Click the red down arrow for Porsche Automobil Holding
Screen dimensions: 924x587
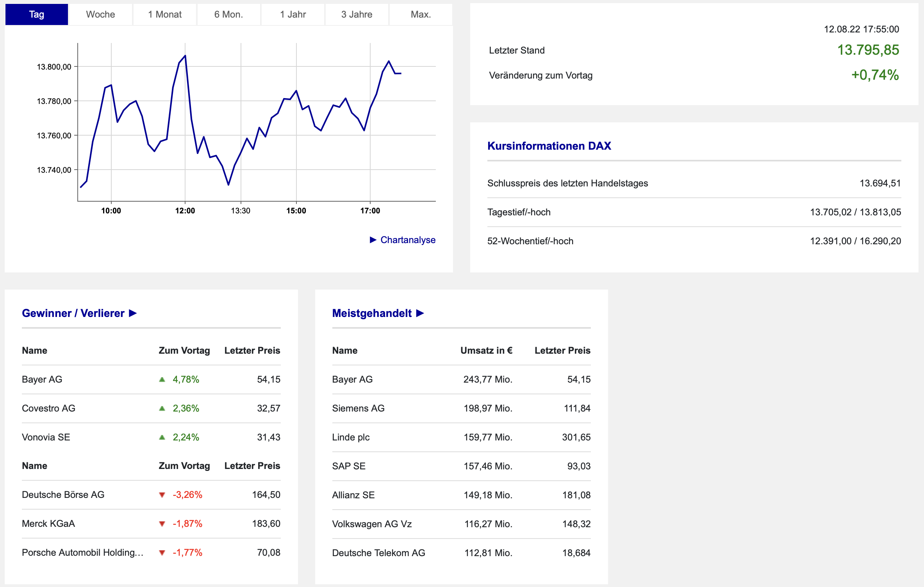[162, 553]
